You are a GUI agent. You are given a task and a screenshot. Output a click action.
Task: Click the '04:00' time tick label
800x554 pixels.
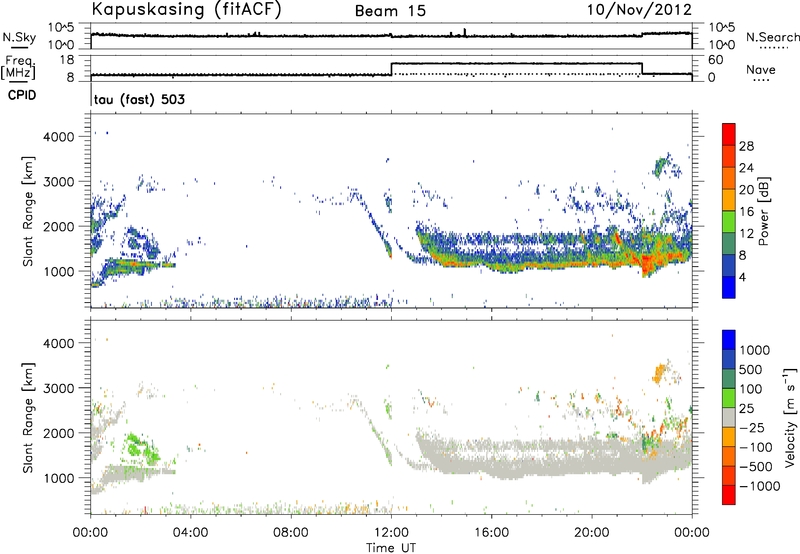point(190,533)
